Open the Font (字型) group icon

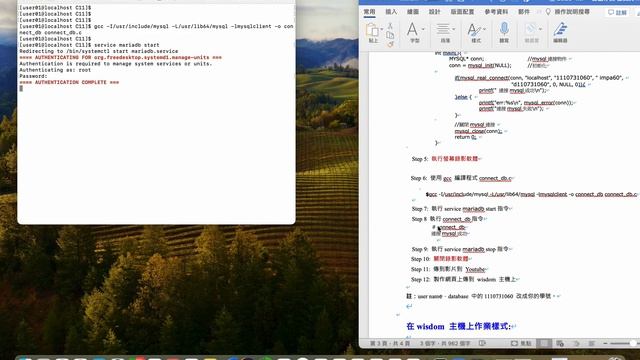click(412, 29)
